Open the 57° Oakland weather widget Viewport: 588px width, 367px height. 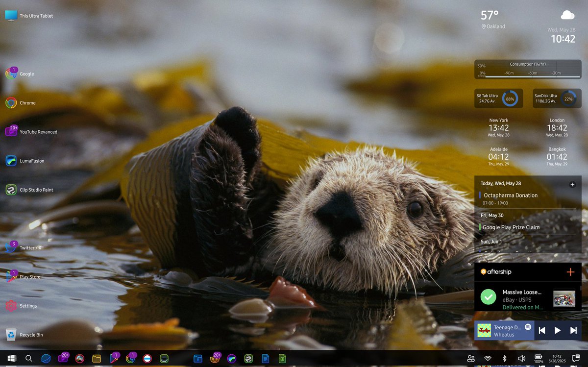coord(493,19)
